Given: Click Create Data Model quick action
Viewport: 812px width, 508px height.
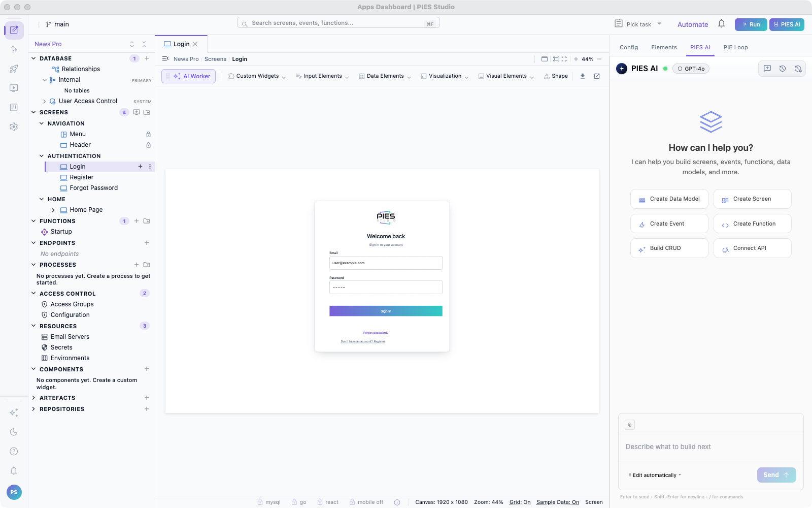Looking at the screenshot, I should (669, 199).
